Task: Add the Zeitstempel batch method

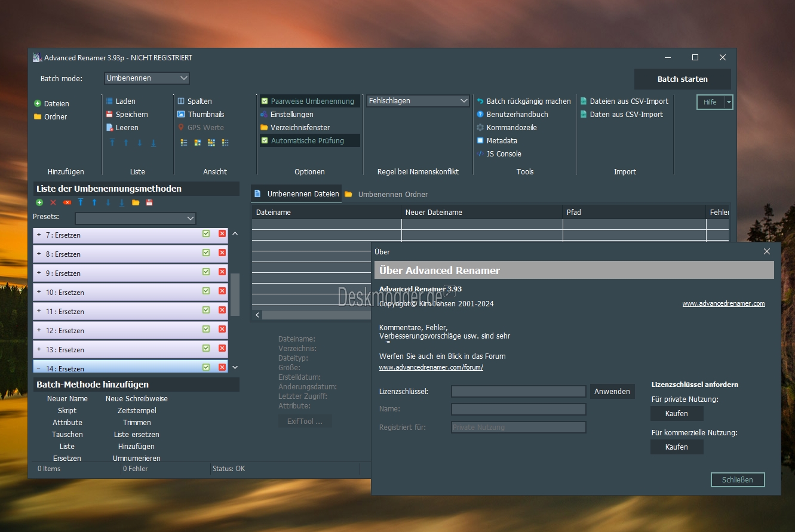Action: 137,411
